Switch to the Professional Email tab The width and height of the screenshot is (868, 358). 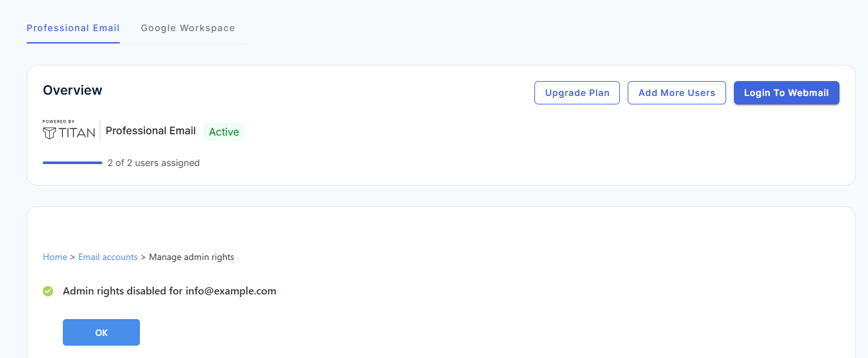pyautogui.click(x=73, y=28)
